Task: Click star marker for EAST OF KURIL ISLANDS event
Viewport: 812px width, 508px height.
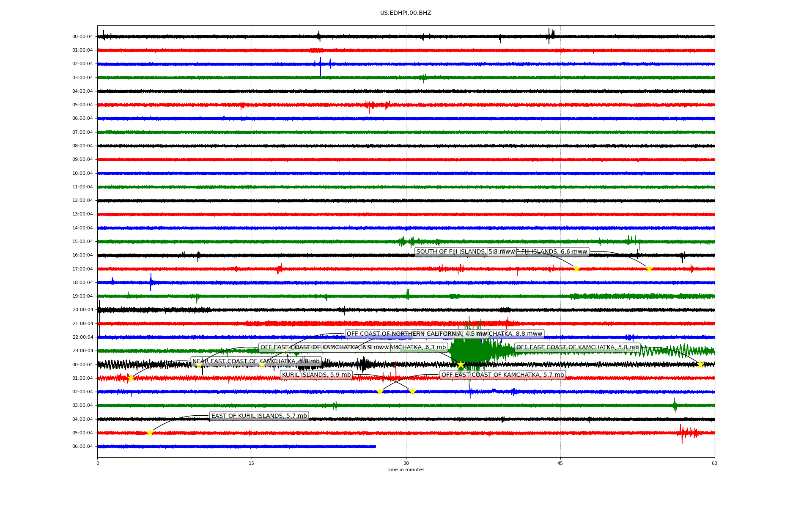Action: (150, 433)
